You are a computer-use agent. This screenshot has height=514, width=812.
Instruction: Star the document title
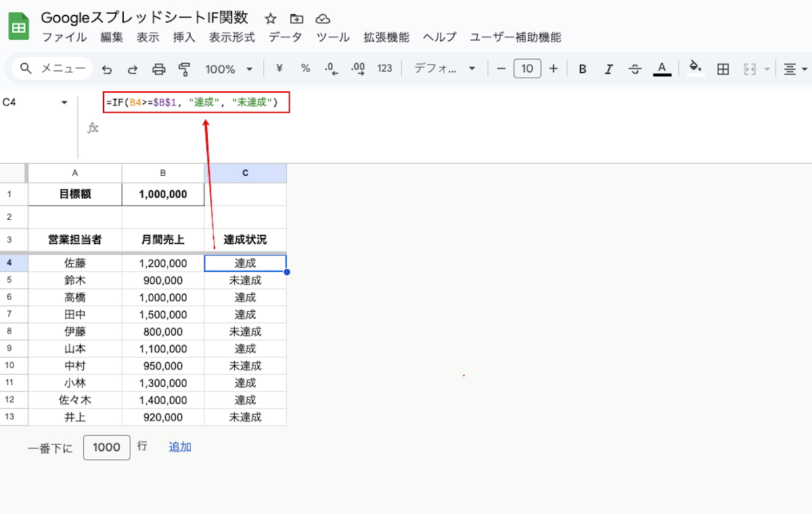point(270,18)
